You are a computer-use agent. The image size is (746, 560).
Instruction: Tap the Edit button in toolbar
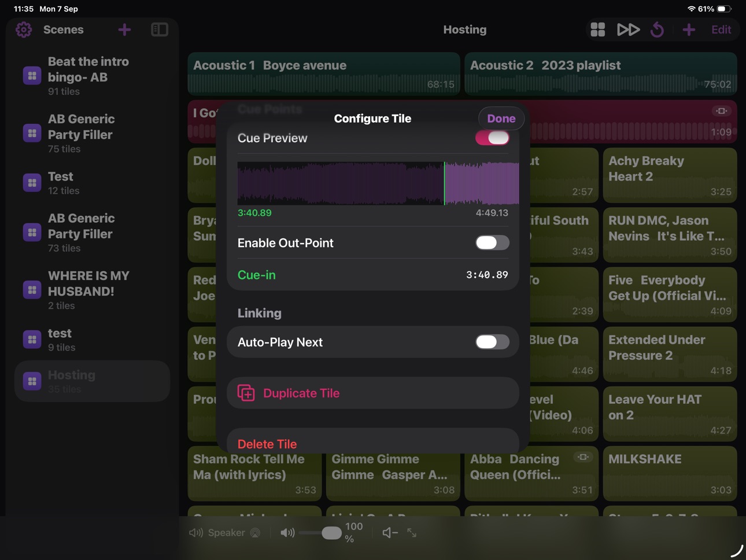(721, 30)
